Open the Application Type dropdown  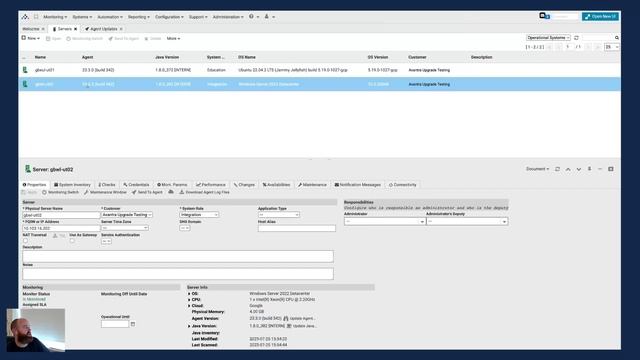(278, 215)
